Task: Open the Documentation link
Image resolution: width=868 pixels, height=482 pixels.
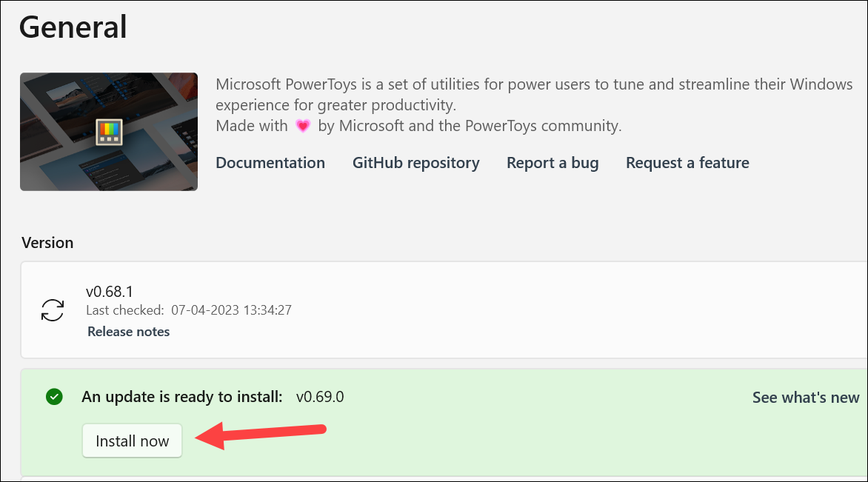Action: click(270, 162)
